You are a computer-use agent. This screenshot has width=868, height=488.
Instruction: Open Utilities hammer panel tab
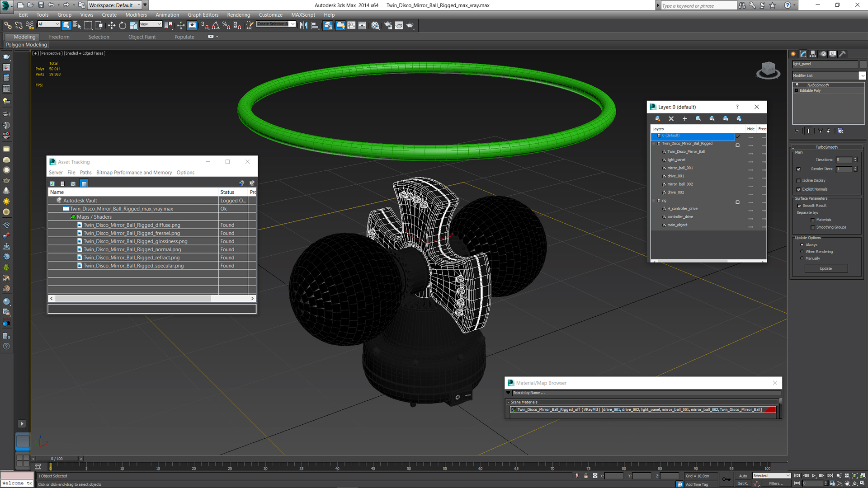coord(843,54)
